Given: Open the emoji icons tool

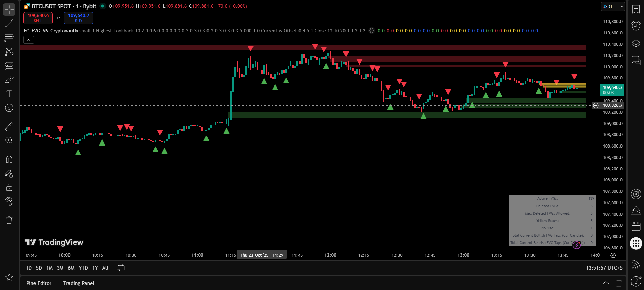Looking at the screenshot, I should pos(9,108).
